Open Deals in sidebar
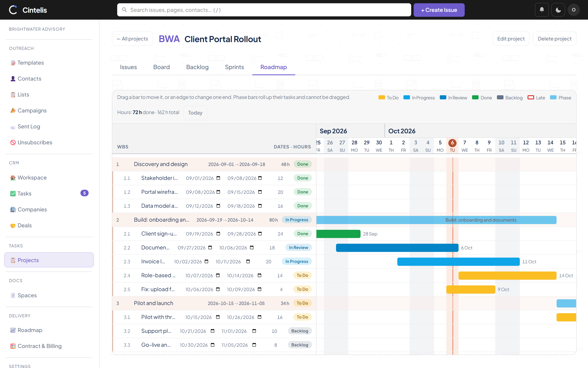 49,225
